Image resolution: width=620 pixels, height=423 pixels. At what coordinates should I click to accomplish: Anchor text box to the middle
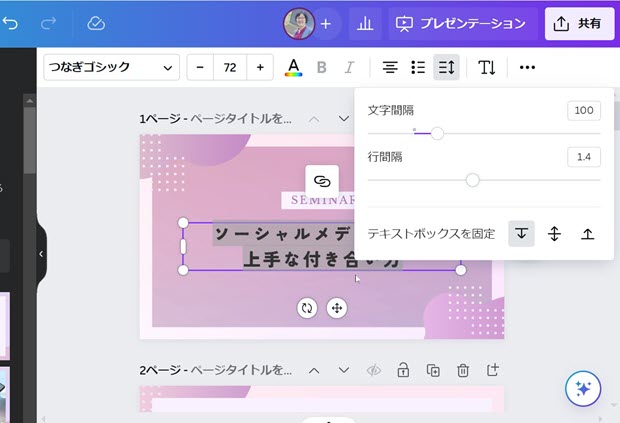(555, 234)
